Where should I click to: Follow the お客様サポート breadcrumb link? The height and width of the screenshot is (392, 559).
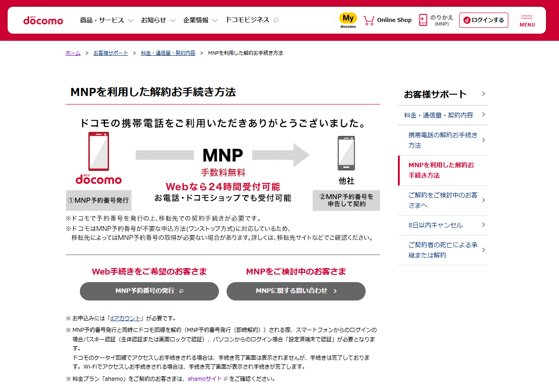(111, 53)
